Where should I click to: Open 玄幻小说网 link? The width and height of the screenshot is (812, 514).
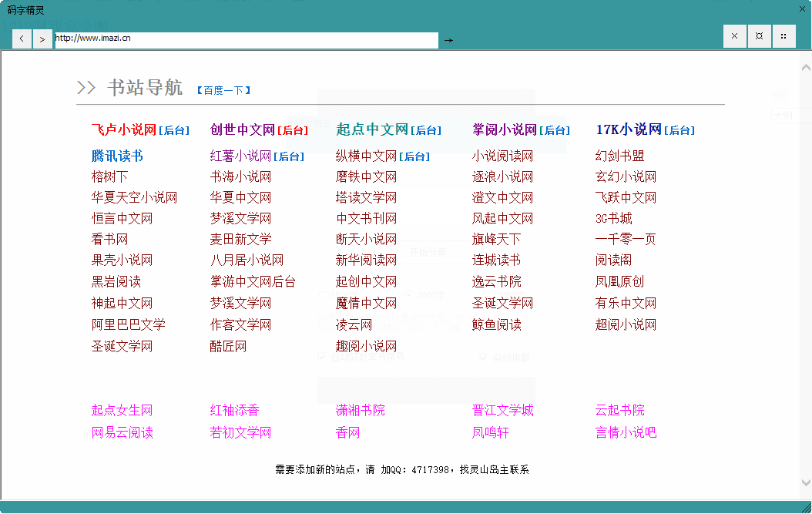pyautogui.click(x=626, y=176)
